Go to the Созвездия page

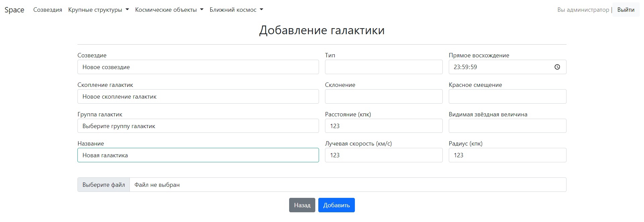tap(48, 10)
